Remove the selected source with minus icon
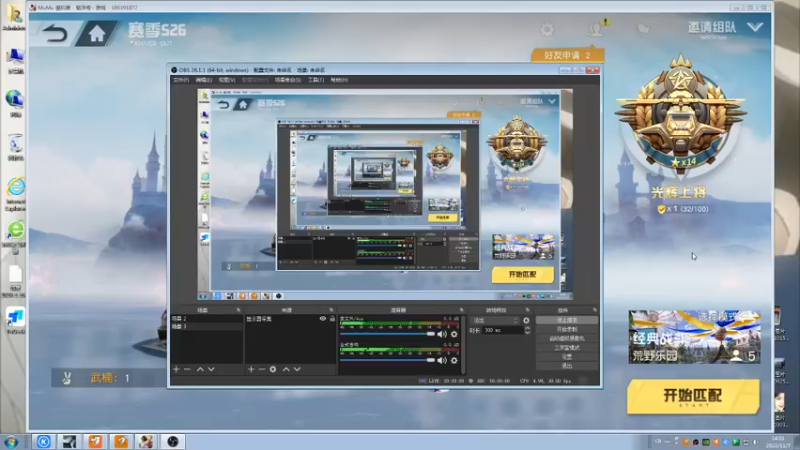Screen dimensions: 800x450 tap(262, 369)
